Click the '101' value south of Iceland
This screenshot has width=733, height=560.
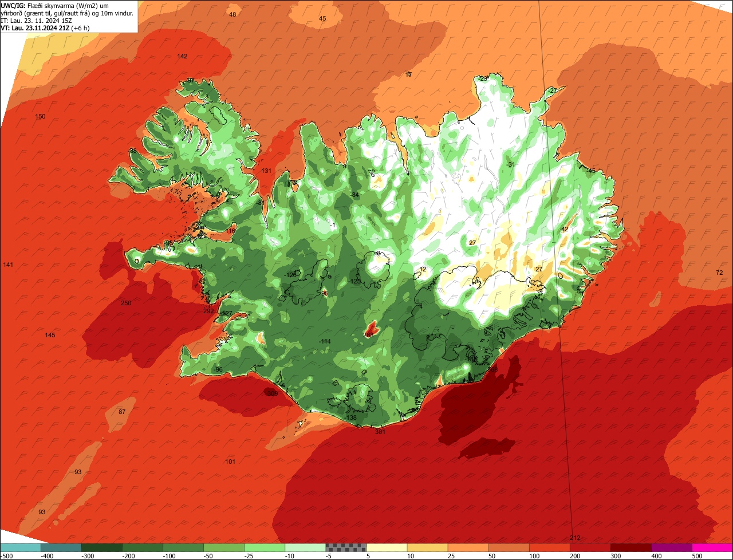pyautogui.click(x=230, y=462)
